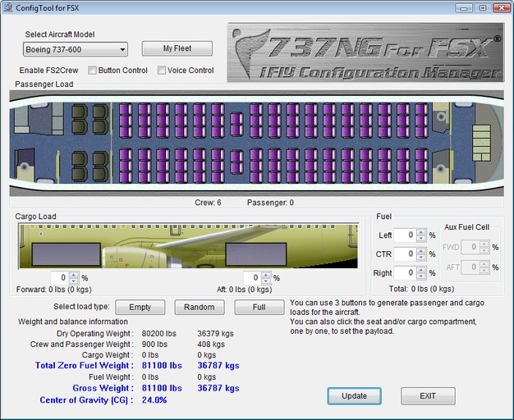Increase Left fuel tank percent
Screen dimensions: 514x420
[x=421, y=232]
